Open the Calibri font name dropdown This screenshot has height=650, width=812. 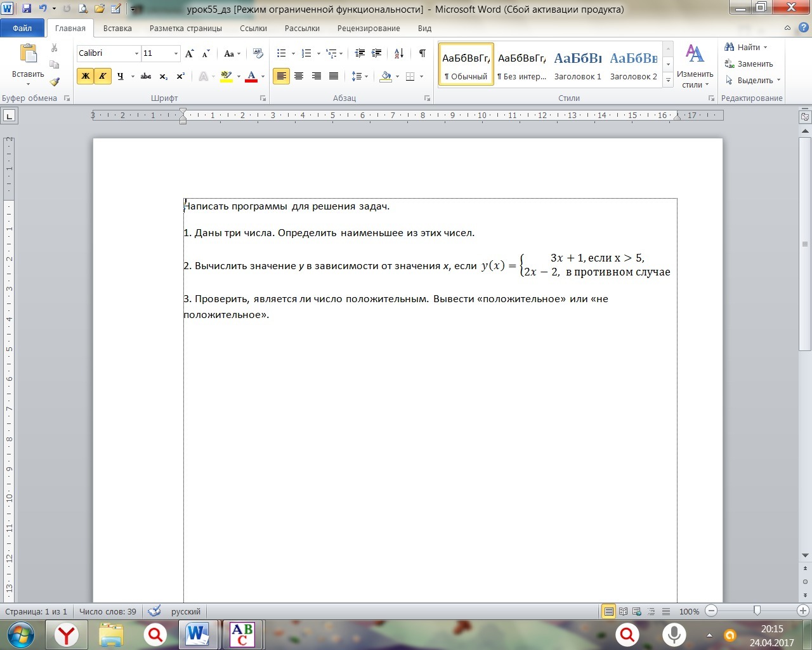(x=136, y=53)
